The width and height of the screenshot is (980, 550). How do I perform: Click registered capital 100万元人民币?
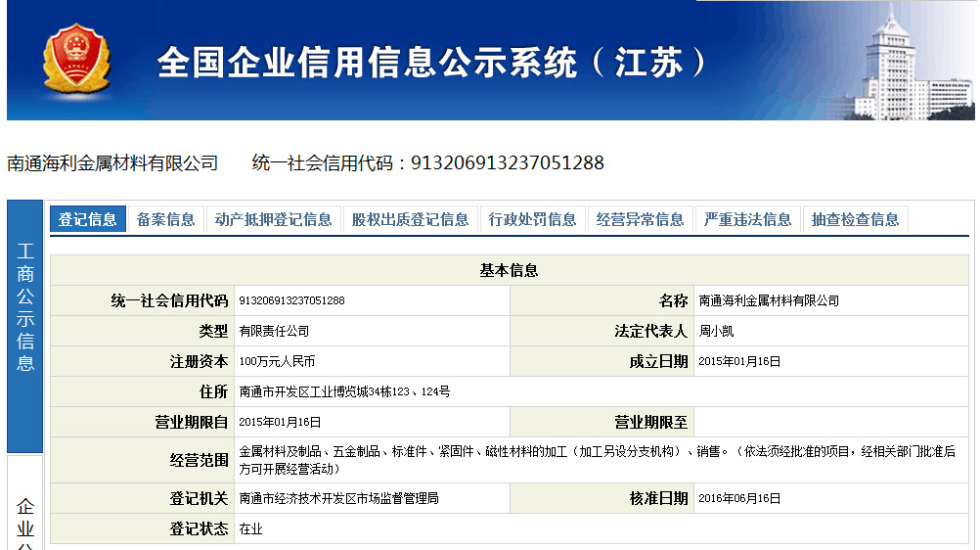(x=277, y=362)
